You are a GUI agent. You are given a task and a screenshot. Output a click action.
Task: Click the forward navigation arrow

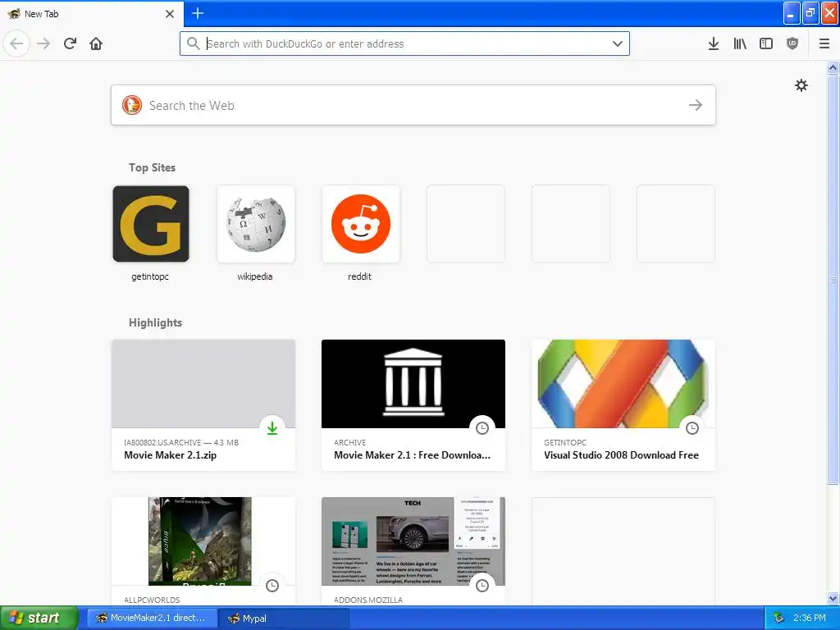[43, 43]
